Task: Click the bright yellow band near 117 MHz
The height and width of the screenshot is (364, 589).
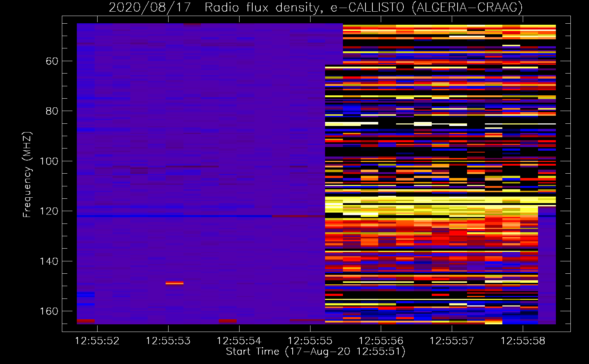Action: (440, 200)
